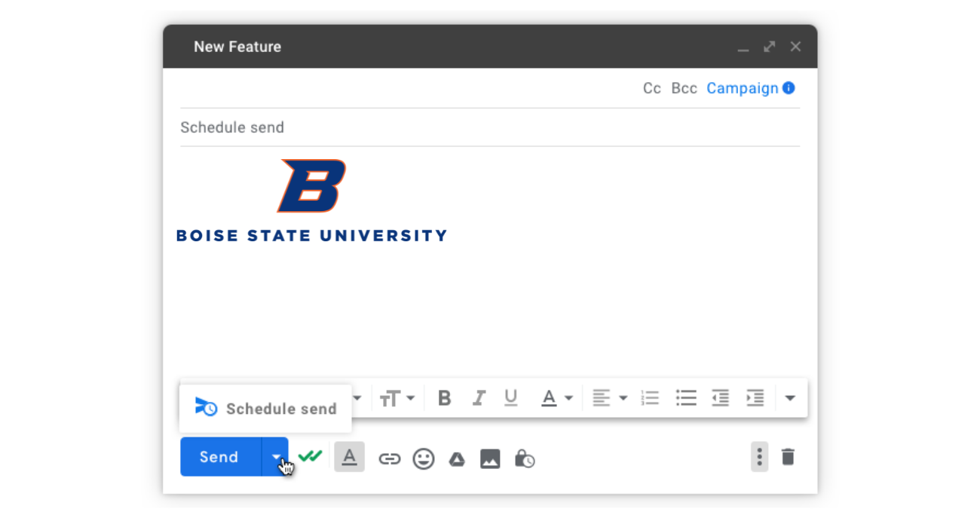Click the blue Send button
The height and width of the screenshot is (518, 980).
[220, 457]
